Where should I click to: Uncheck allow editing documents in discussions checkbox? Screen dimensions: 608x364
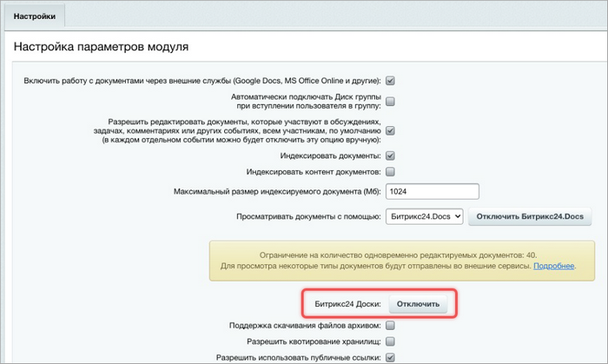390,131
